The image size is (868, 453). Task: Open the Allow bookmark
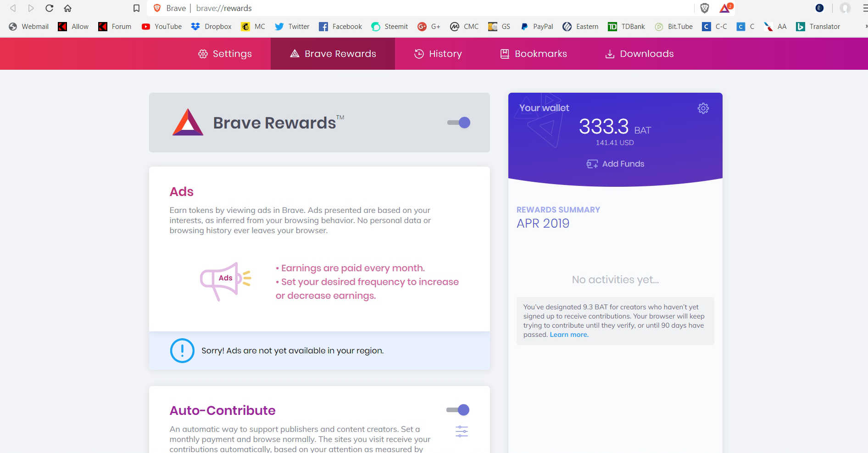(73, 27)
